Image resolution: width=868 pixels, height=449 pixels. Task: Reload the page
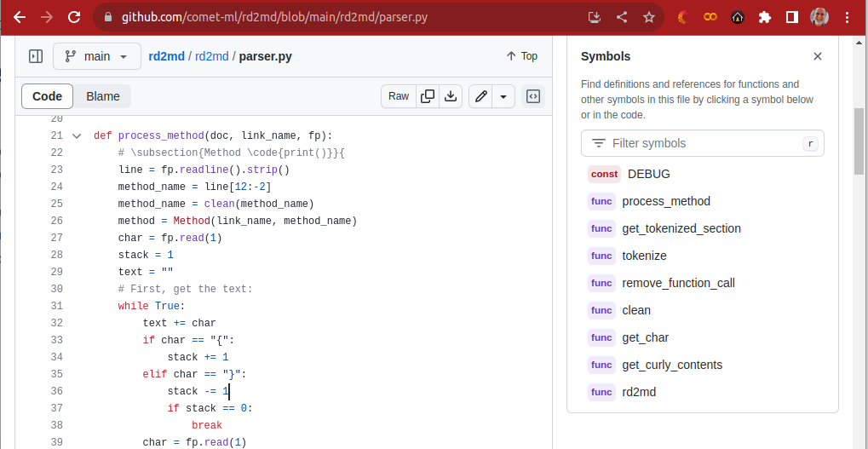[x=74, y=17]
